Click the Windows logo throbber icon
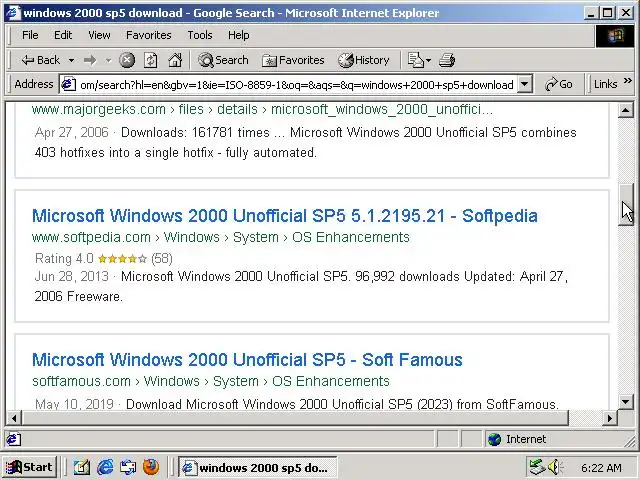640x480 pixels. coord(616,36)
